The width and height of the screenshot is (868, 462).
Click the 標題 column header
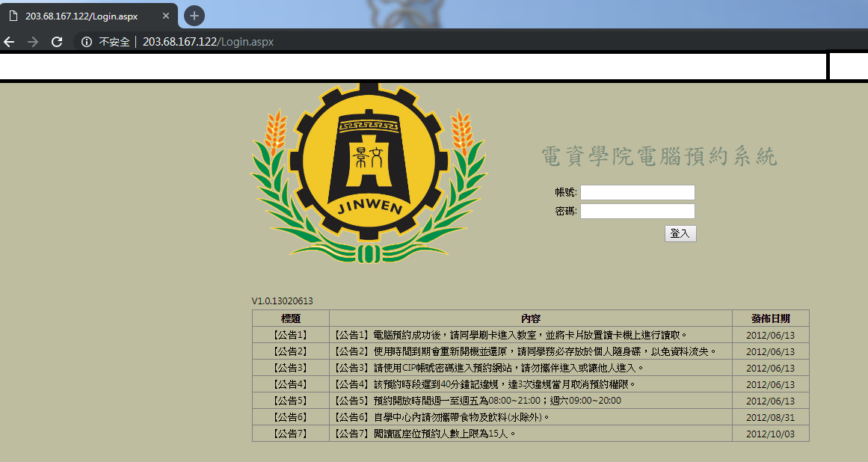point(291,318)
